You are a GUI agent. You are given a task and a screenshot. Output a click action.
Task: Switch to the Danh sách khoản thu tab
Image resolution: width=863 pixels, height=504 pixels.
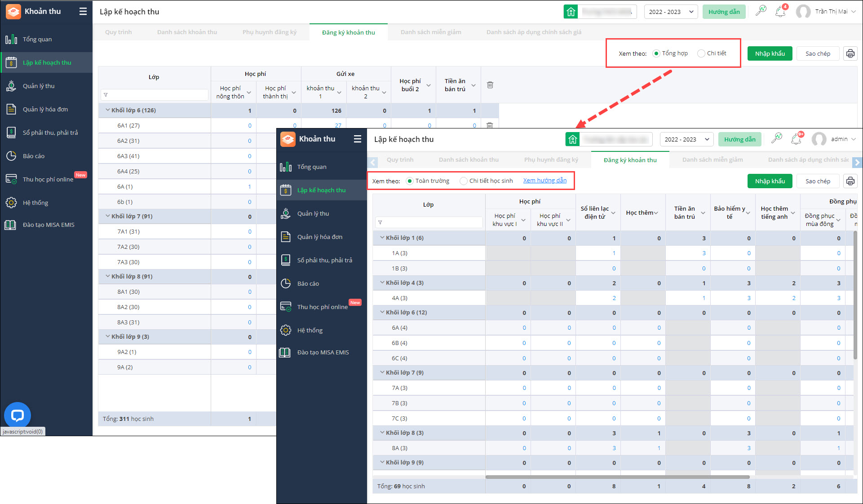(x=187, y=32)
